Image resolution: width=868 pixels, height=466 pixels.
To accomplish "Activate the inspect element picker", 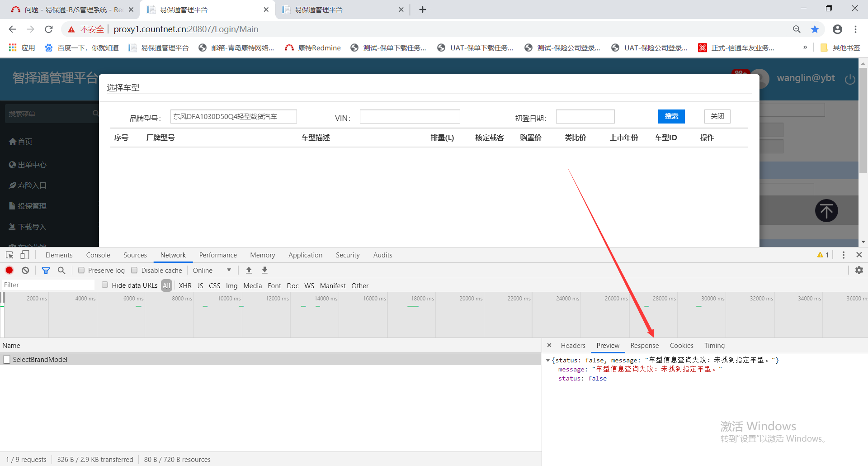I will pyautogui.click(x=9, y=255).
